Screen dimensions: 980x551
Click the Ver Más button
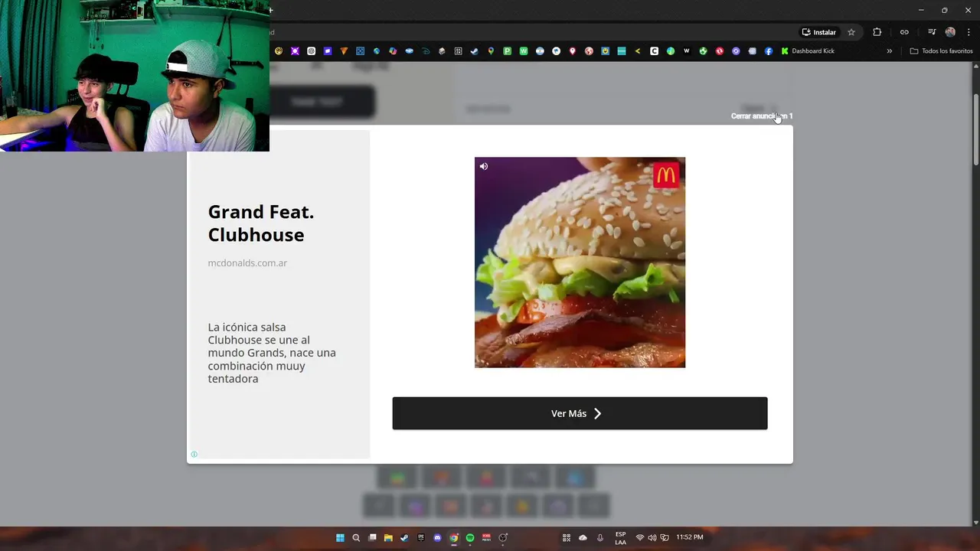[580, 413]
